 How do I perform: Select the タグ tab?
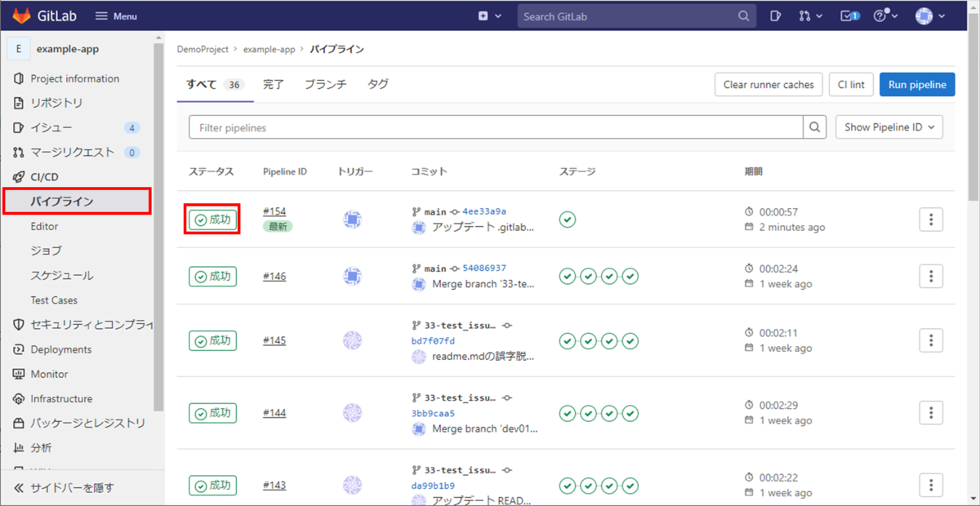point(378,84)
